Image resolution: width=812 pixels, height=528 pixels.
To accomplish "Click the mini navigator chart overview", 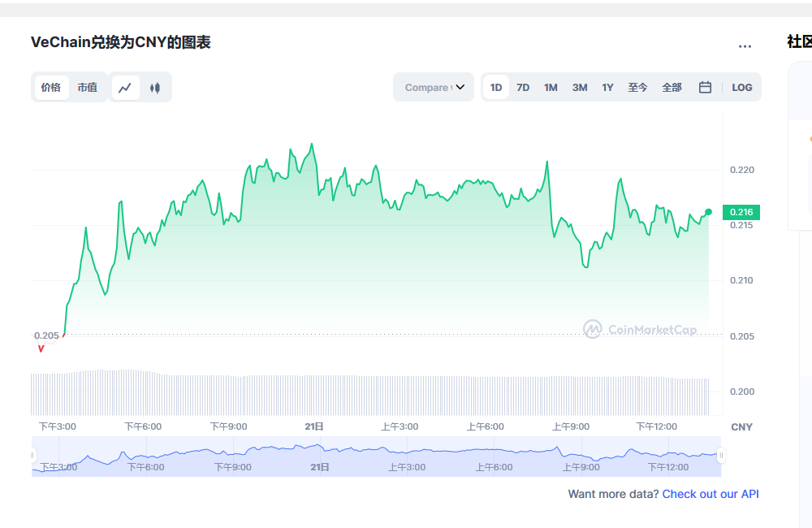I will (x=377, y=457).
